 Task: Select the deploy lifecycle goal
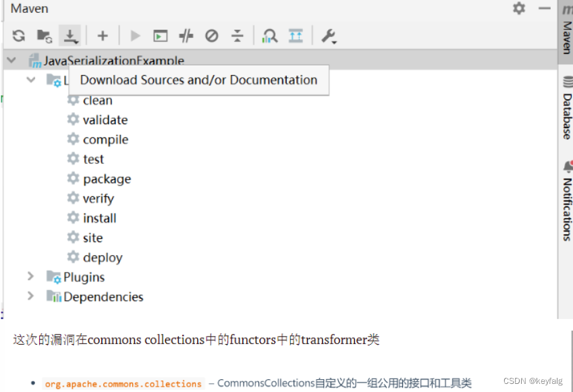coord(103,258)
